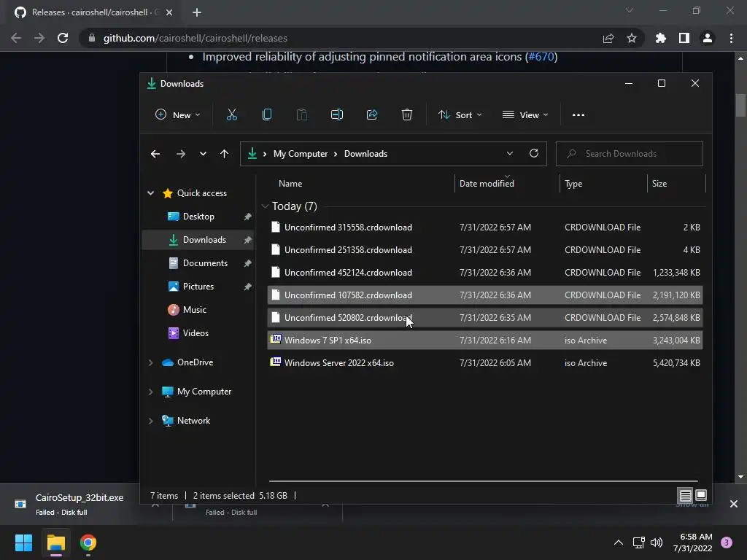Click My Computer in the breadcrumb path
This screenshot has width=747, height=560.
click(x=300, y=154)
